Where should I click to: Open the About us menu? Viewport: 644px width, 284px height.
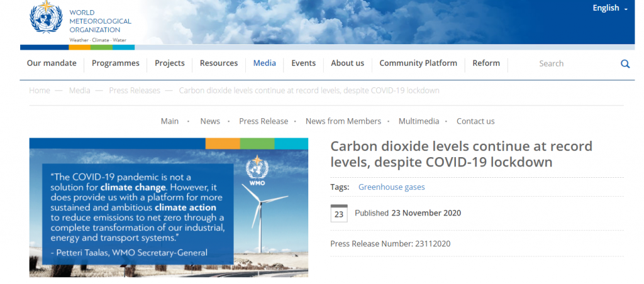coord(347,63)
